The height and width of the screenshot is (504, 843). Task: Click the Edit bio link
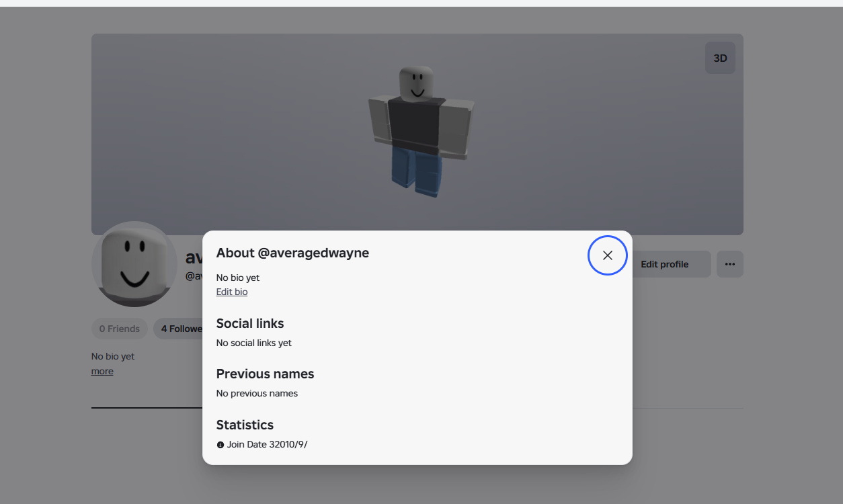[x=232, y=292]
